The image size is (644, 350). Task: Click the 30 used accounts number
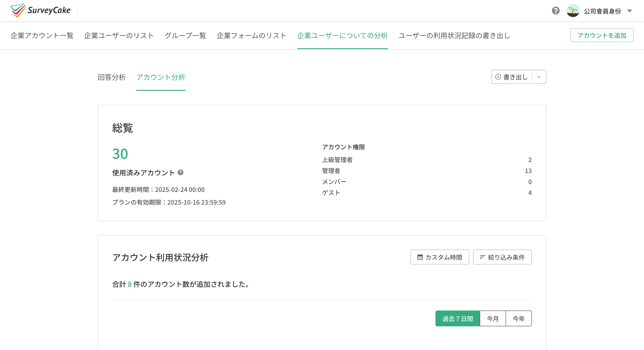tap(120, 154)
